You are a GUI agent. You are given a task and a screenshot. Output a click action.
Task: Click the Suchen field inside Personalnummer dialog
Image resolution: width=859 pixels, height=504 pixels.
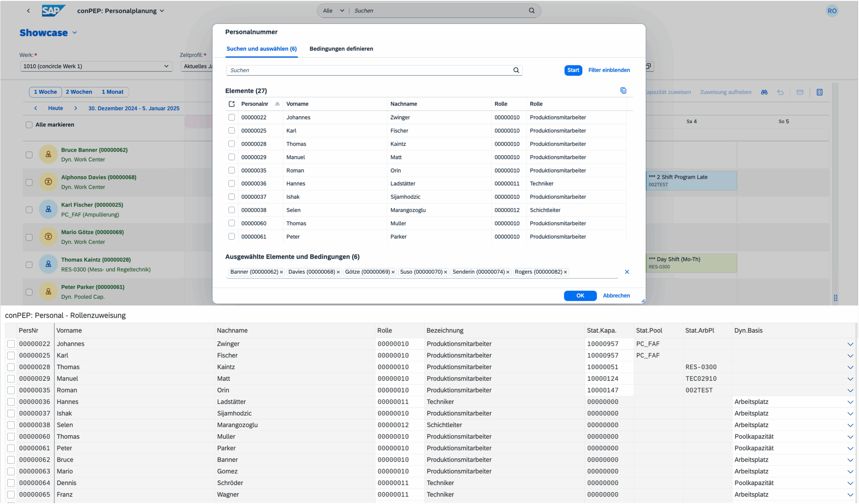pyautogui.click(x=368, y=70)
